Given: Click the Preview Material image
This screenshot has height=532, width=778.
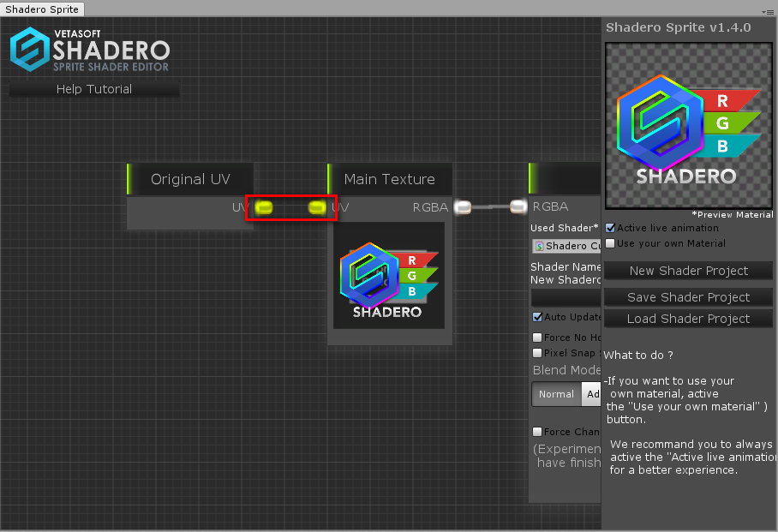Looking at the screenshot, I should [x=689, y=126].
